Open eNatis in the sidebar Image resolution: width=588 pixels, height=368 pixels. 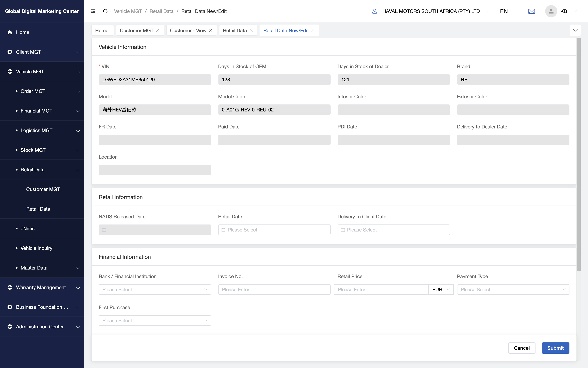tap(42, 229)
